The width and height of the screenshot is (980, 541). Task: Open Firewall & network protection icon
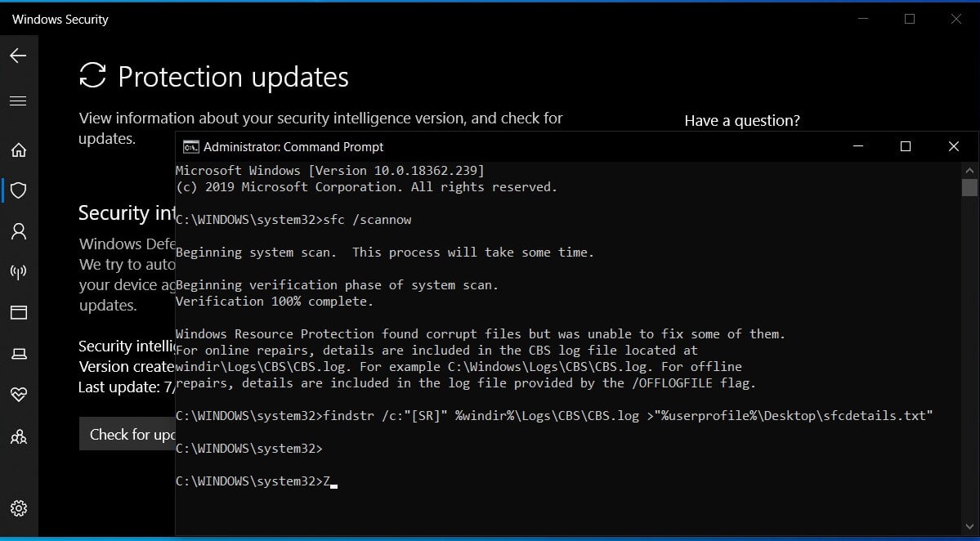coord(19,272)
